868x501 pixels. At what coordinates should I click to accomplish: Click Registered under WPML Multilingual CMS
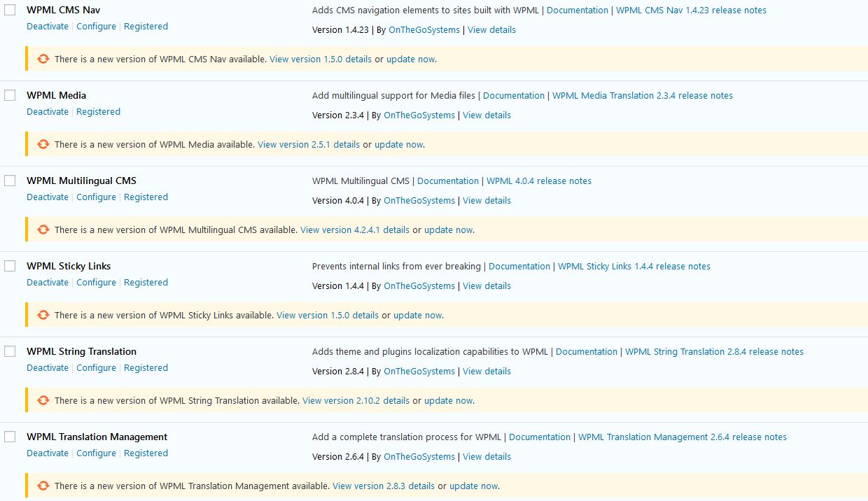pos(146,197)
